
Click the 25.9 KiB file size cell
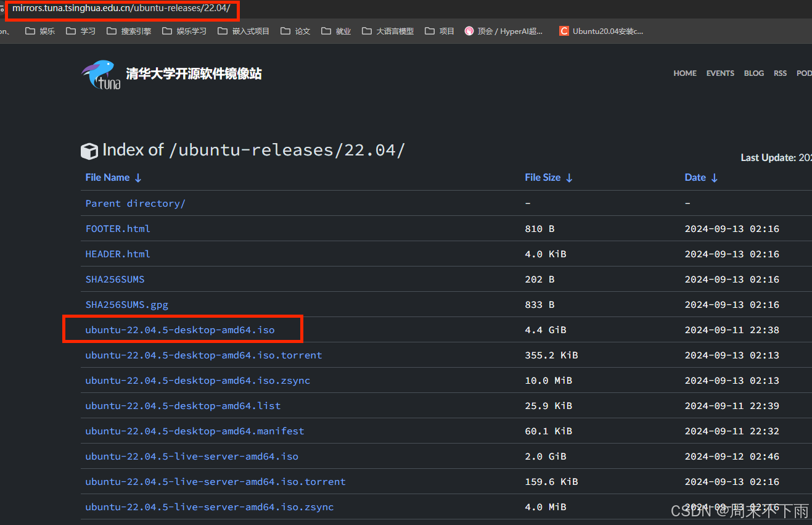pyautogui.click(x=548, y=406)
